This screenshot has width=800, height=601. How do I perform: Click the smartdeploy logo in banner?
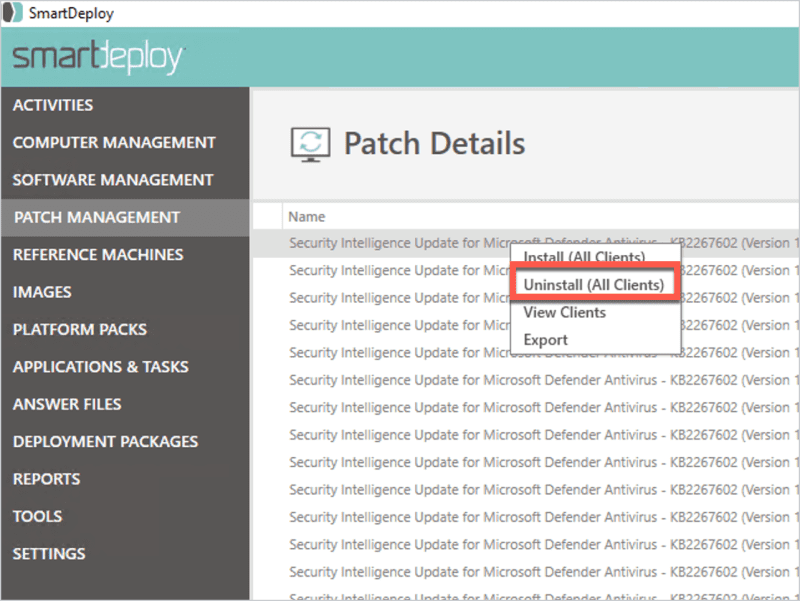[97, 57]
